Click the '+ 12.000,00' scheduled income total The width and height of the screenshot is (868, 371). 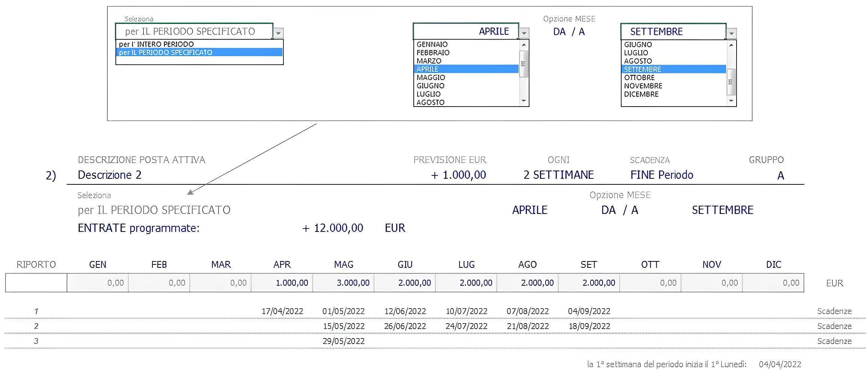point(333,228)
